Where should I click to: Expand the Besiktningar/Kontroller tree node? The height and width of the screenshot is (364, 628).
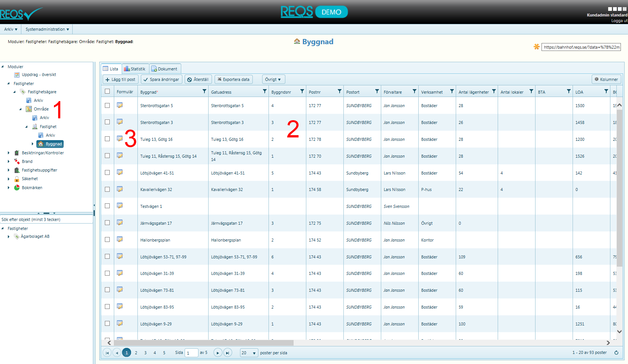tap(9, 153)
